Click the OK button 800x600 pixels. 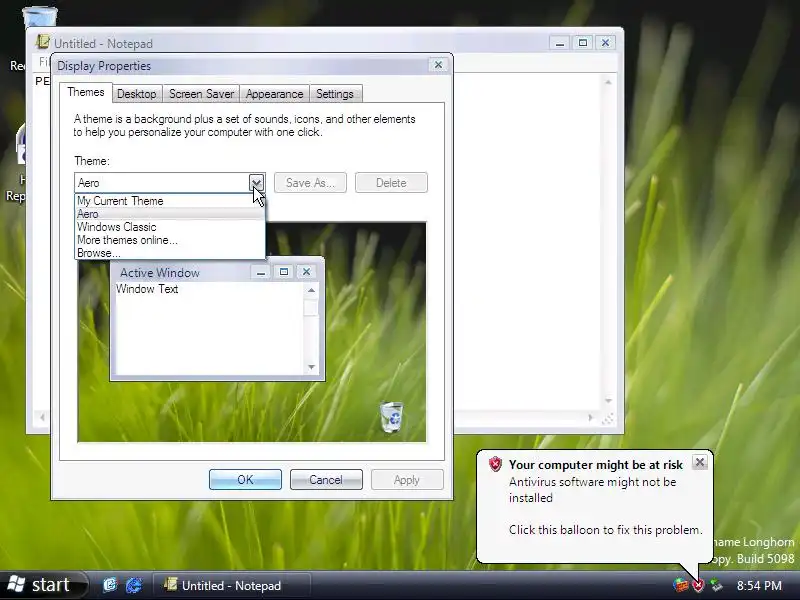[245, 480]
